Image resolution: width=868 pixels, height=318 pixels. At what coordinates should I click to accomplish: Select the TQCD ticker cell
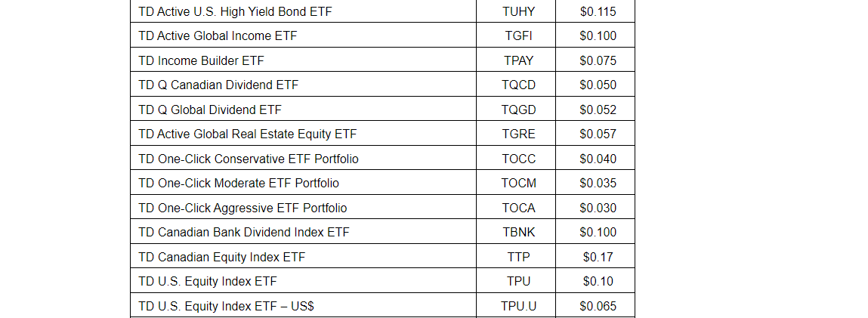[518, 85]
